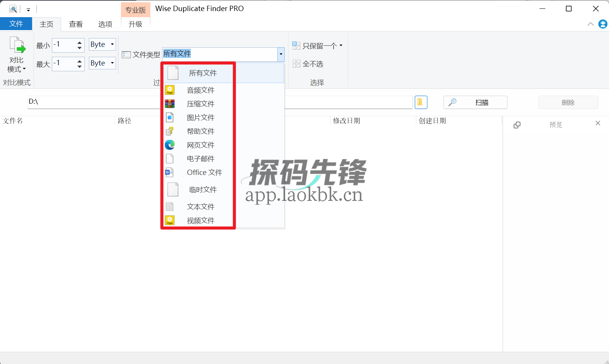
Task: Click the blank page icon for 临时文件
Action: click(x=173, y=189)
